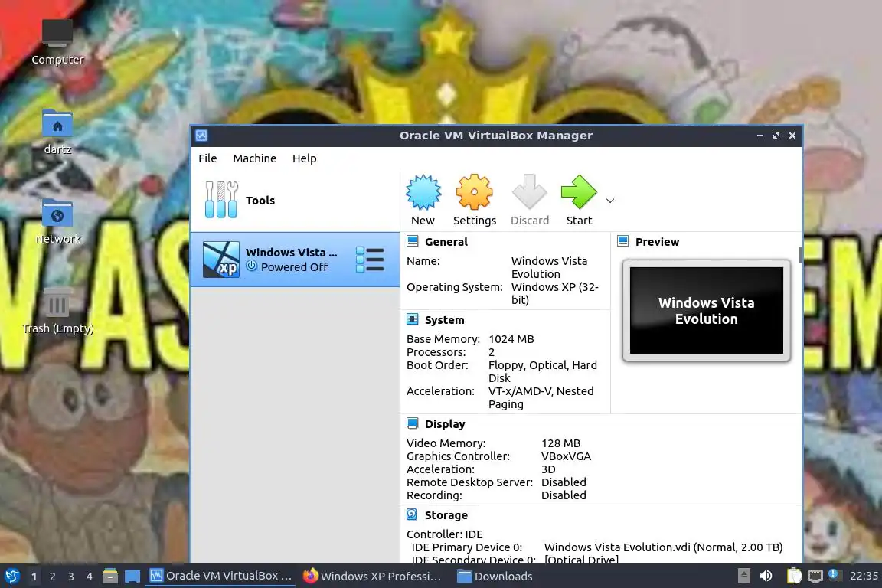Start the VM with the green arrow
882x588 pixels.
click(579, 200)
